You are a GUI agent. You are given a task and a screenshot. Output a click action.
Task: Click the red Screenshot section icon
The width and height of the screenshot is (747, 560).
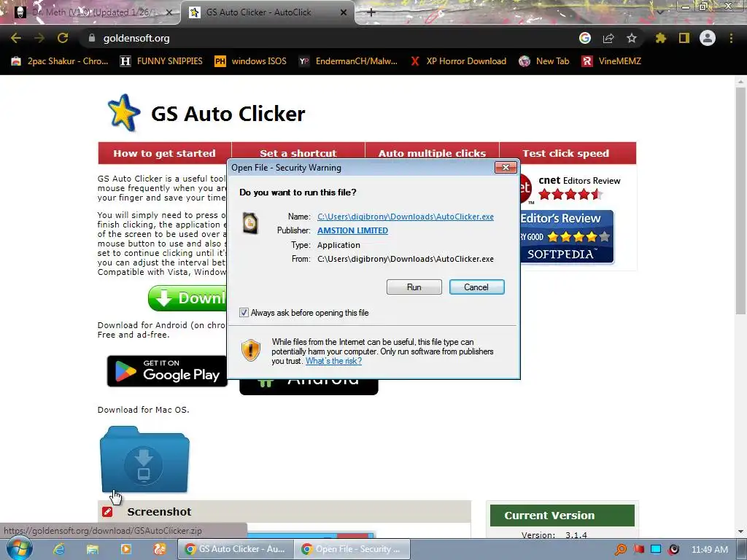pyautogui.click(x=107, y=512)
